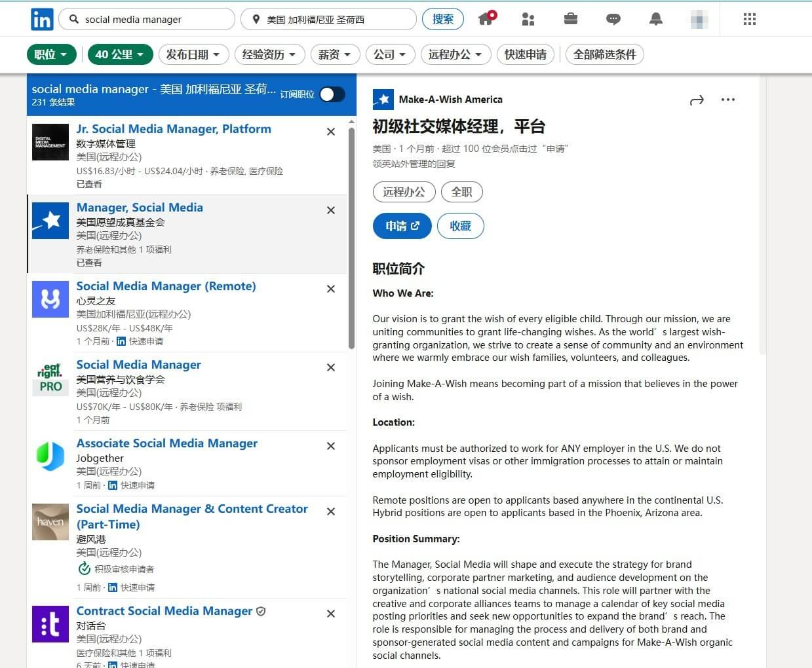The image size is (812, 668).
Task: Click the 数字媒体管理 company logo thumbnail
Action: 50,142
